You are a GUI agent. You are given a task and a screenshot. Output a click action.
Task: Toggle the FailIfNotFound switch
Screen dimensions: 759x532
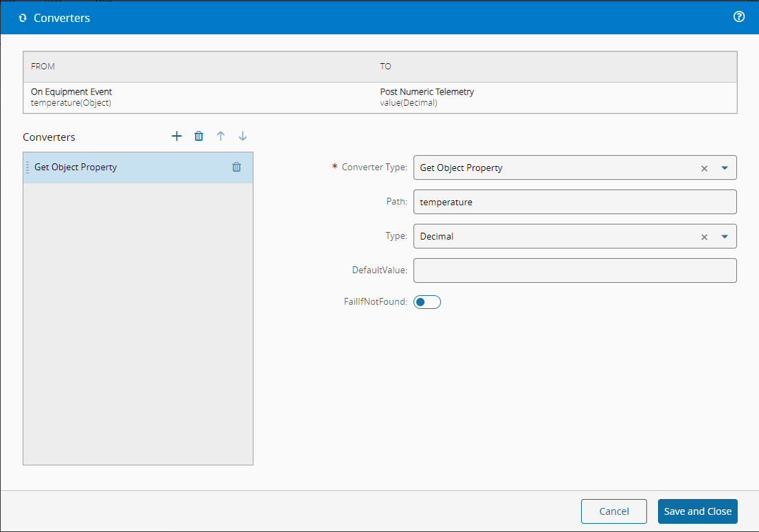427,302
